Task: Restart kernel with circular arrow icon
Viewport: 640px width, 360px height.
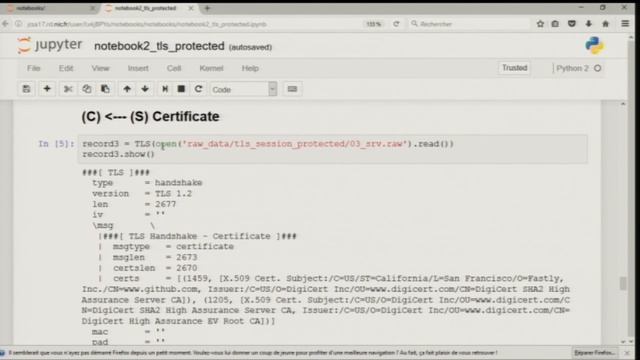Action: click(x=198, y=89)
